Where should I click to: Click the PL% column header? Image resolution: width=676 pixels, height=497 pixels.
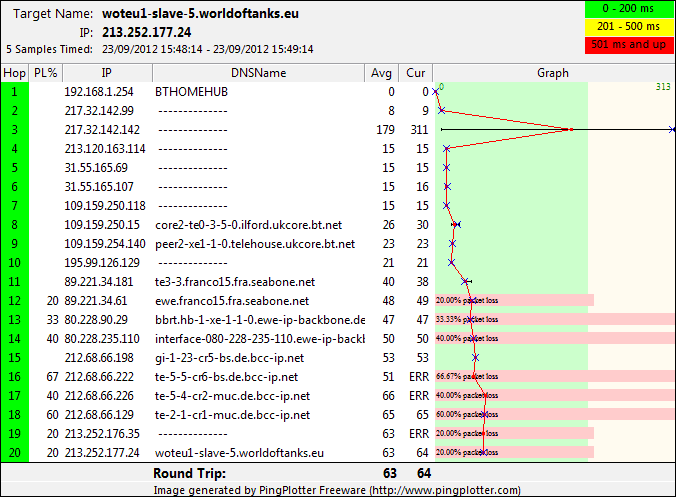tap(46, 73)
